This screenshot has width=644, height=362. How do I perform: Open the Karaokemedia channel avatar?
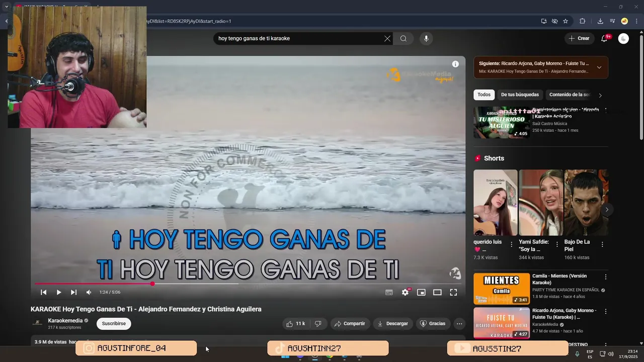pyautogui.click(x=37, y=323)
